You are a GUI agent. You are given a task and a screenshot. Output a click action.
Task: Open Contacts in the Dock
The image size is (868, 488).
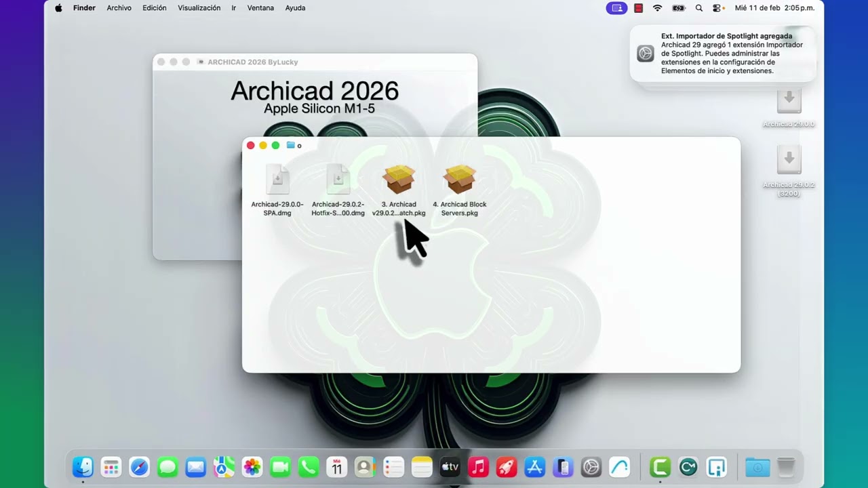pyautogui.click(x=365, y=467)
